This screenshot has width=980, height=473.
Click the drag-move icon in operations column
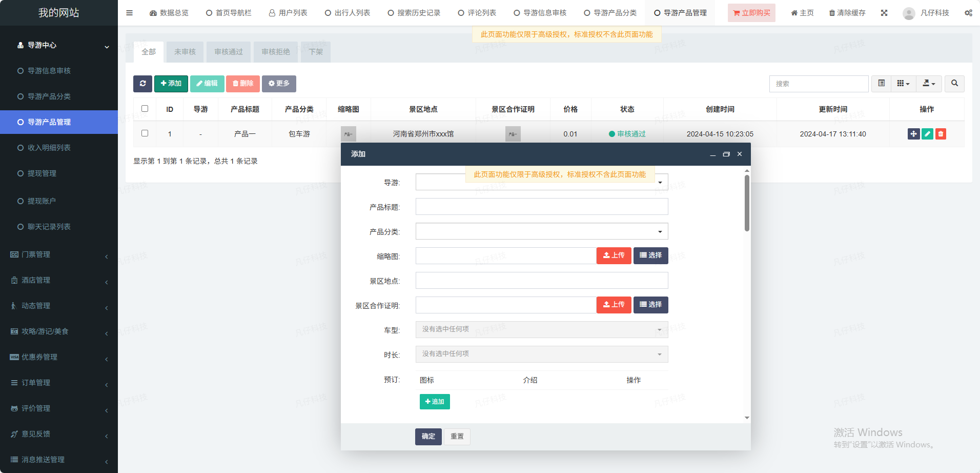[913, 134]
